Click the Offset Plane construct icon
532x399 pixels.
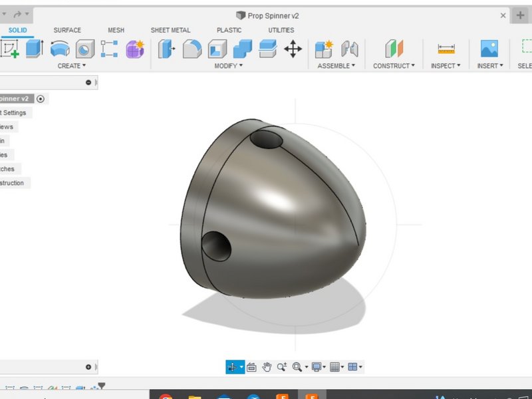click(x=394, y=49)
